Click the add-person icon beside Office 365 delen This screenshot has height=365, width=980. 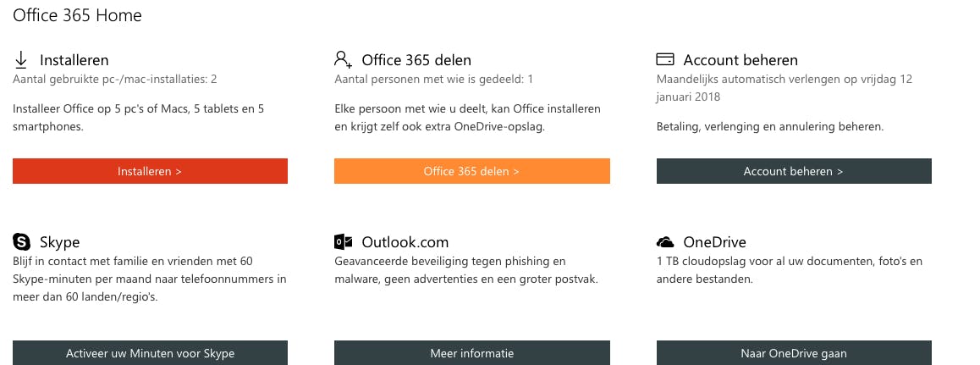pyautogui.click(x=343, y=59)
